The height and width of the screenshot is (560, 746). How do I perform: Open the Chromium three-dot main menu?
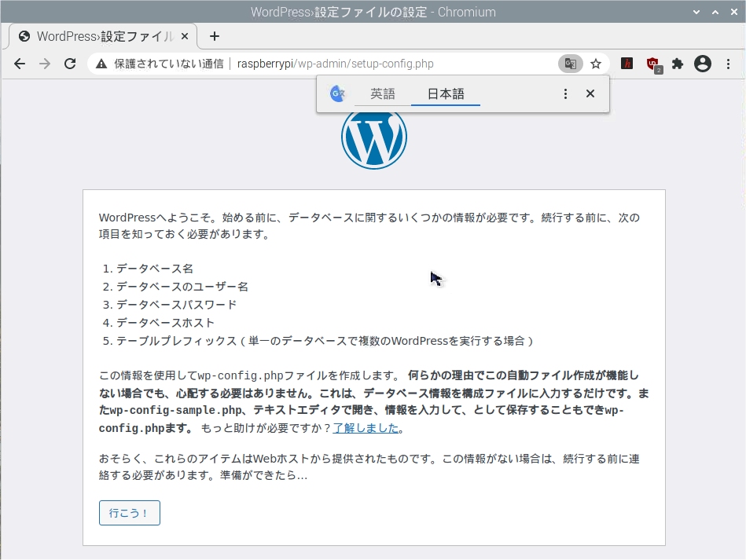point(729,64)
